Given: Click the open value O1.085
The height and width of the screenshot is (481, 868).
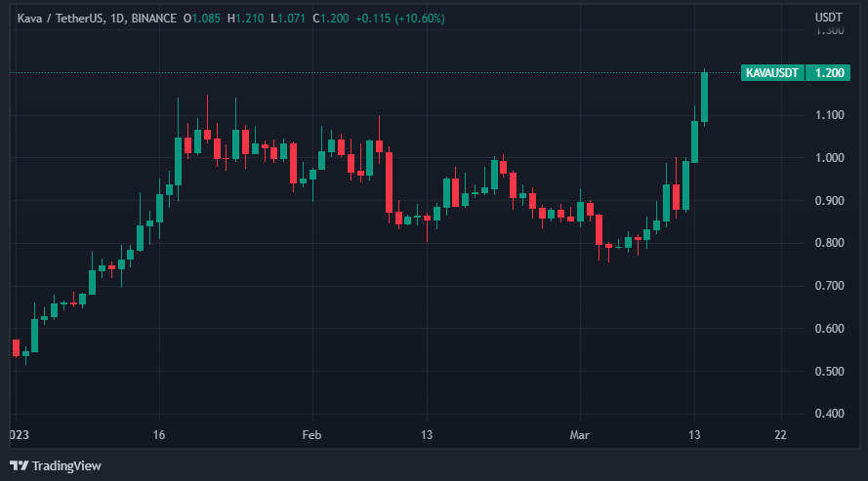Looking at the screenshot, I should pyautogui.click(x=202, y=19).
